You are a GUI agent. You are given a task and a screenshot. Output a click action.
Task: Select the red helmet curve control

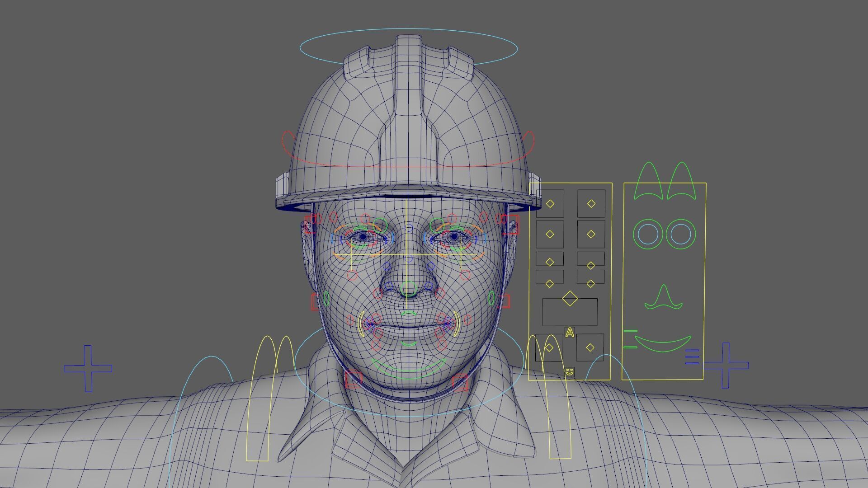(x=408, y=149)
